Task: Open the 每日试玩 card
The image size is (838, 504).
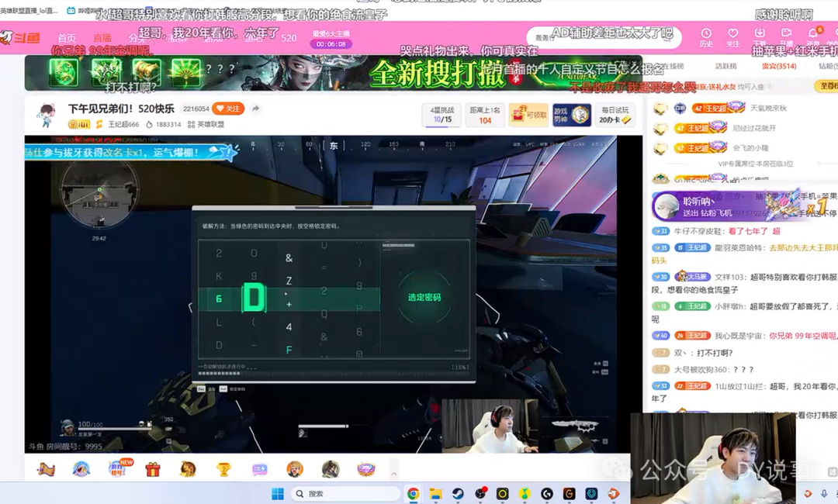Action: click(615, 115)
